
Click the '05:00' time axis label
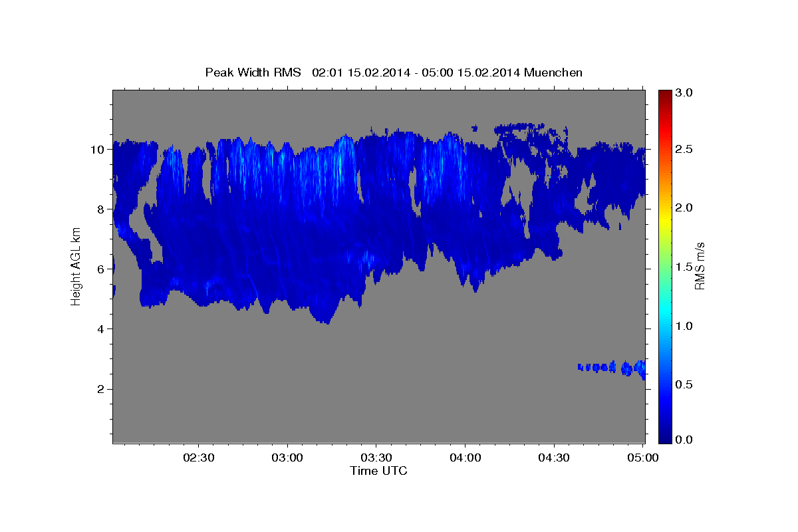[x=643, y=458]
